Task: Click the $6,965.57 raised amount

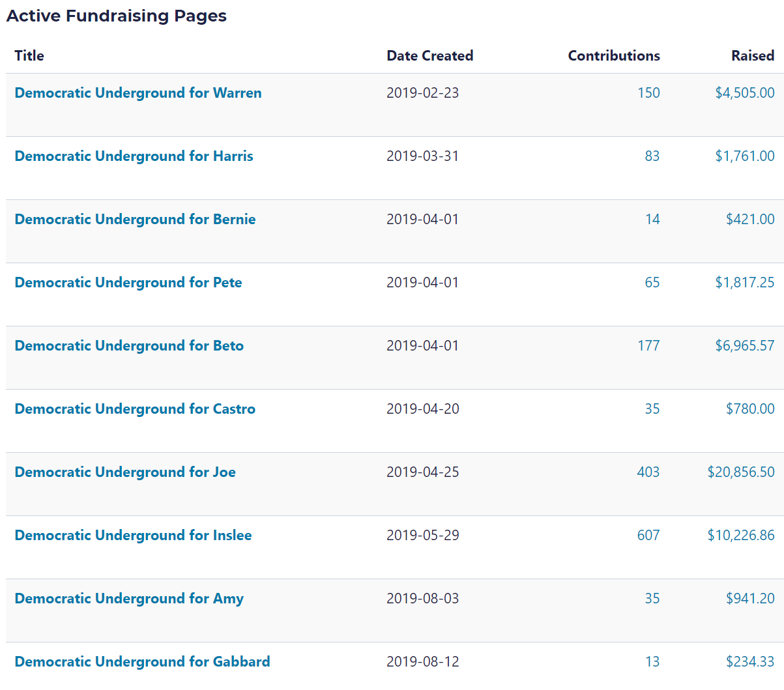Action: [x=745, y=346]
